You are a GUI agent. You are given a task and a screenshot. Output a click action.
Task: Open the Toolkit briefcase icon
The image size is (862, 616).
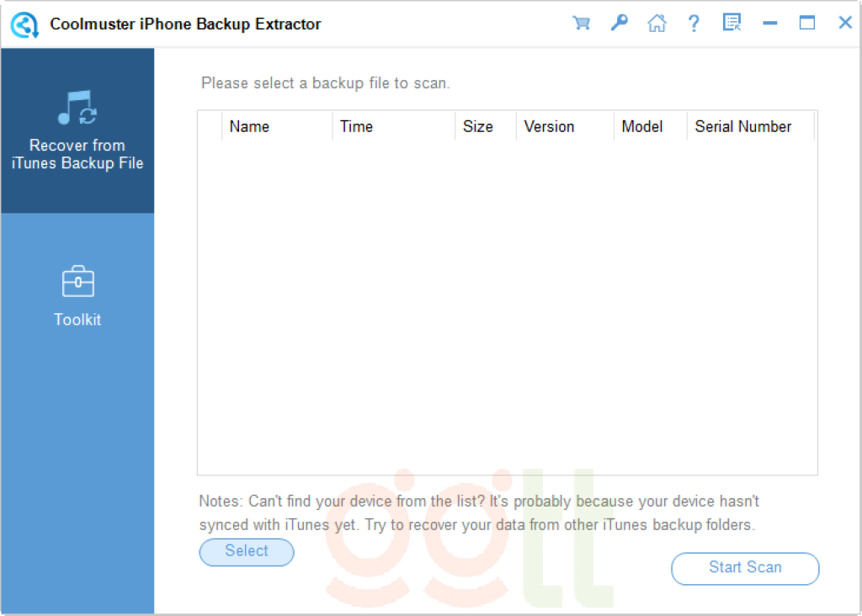click(x=77, y=280)
